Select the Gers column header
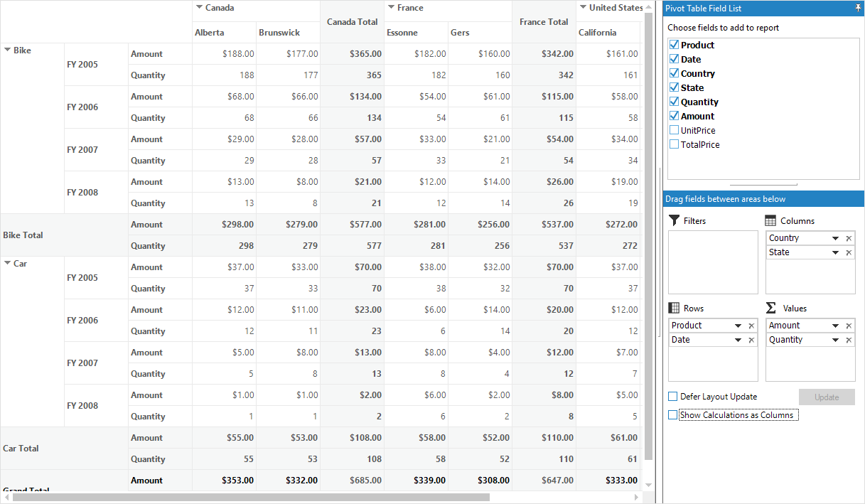865x504 pixels. pos(480,33)
